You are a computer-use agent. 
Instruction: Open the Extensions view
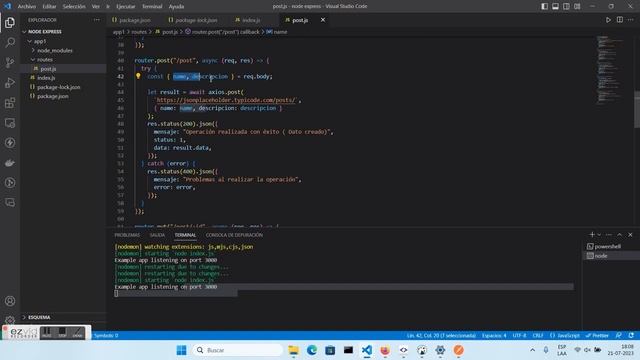tap(10, 102)
